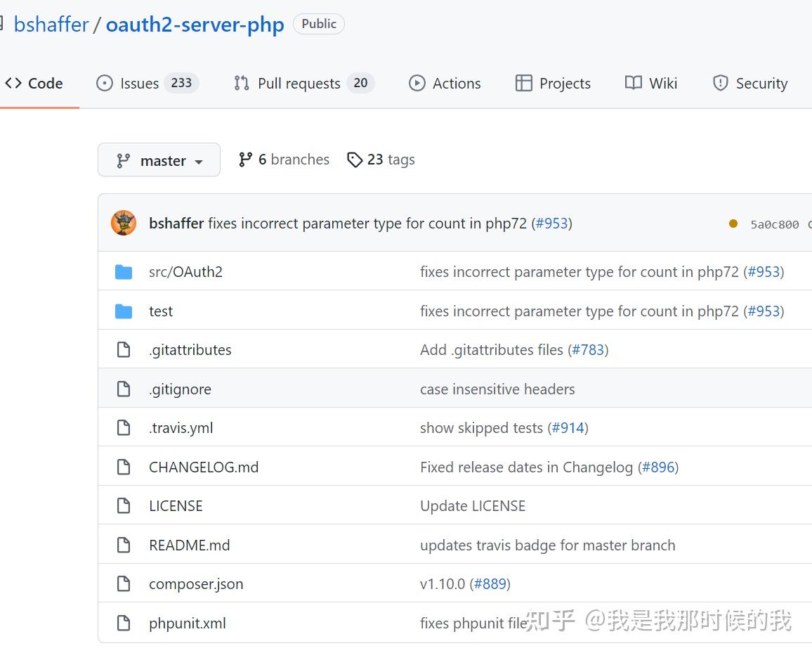Screen dimensions: 812x653
Task: Open Actions via the play icon
Action: [x=417, y=83]
